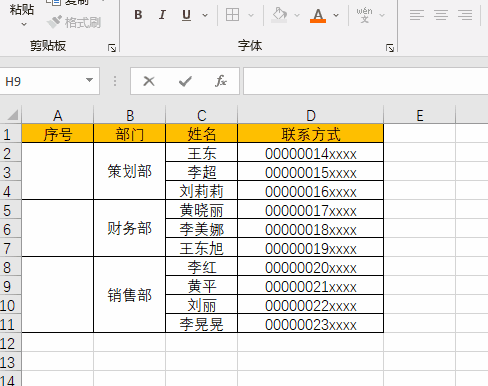
Task: Click the cell with 王东旭
Action: pyautogui.click(x=202, y=248)
